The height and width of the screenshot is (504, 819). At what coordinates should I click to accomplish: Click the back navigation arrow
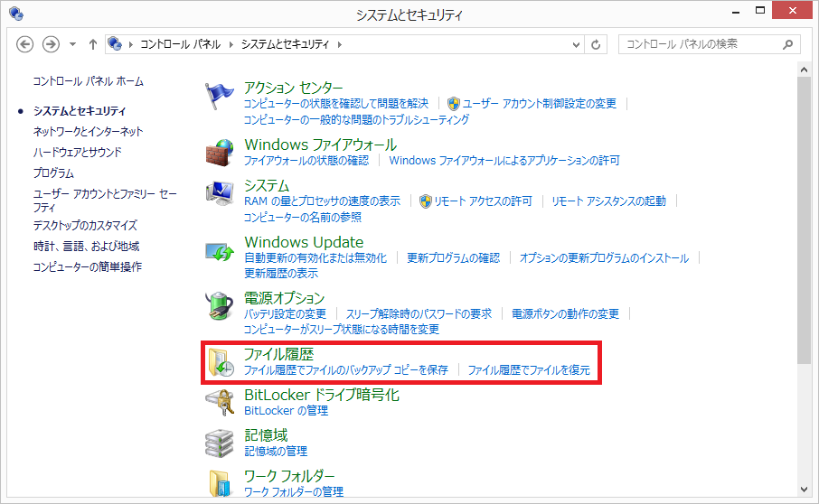24,44
